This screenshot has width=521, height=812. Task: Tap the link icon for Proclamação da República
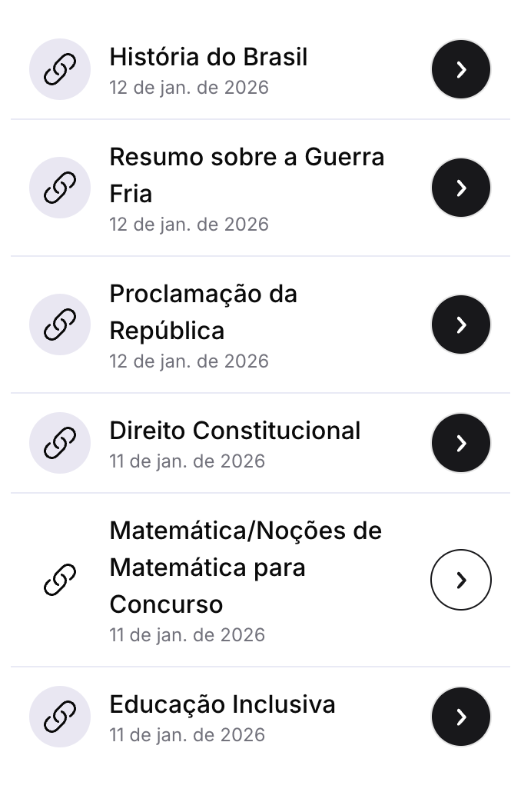coord(60,324)
